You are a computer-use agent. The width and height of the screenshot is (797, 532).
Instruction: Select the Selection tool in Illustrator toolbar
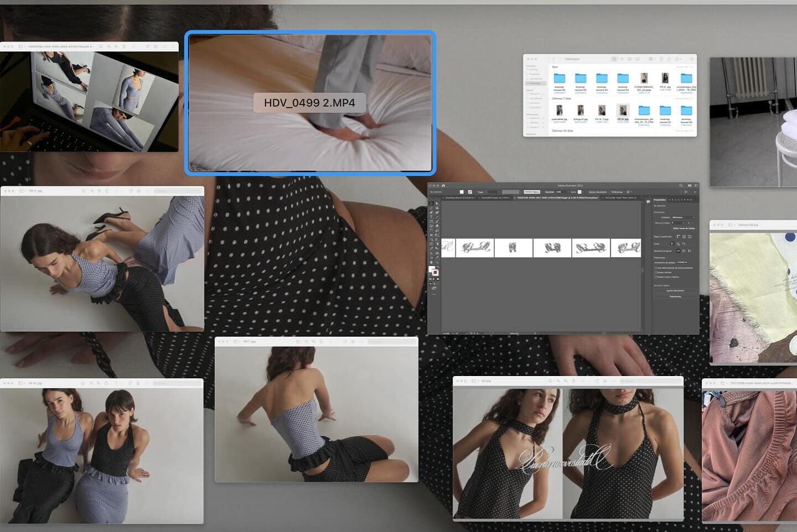coord(431,204)
